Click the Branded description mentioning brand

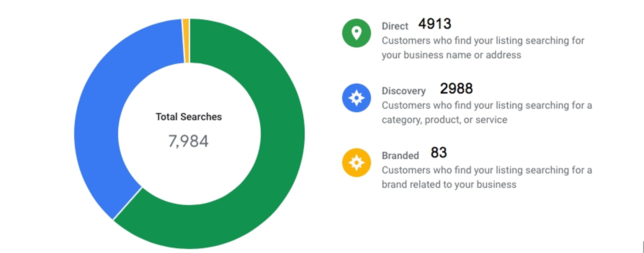click(487, 177)
